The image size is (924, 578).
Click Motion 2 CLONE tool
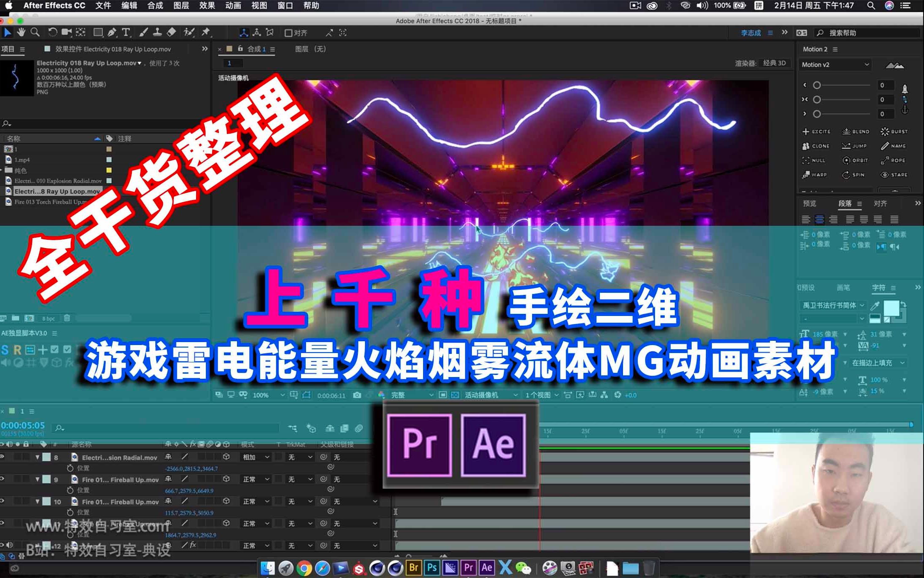816,146
